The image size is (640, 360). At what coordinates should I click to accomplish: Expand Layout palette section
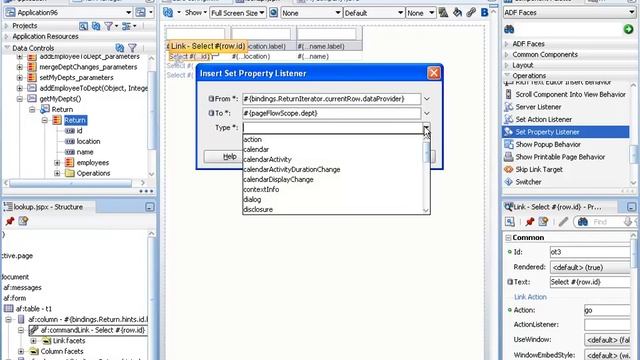tap(507, 65)
